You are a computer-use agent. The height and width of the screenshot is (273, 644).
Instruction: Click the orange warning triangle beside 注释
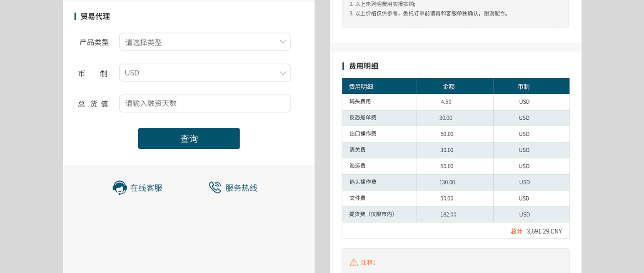(x=354, y=263)
